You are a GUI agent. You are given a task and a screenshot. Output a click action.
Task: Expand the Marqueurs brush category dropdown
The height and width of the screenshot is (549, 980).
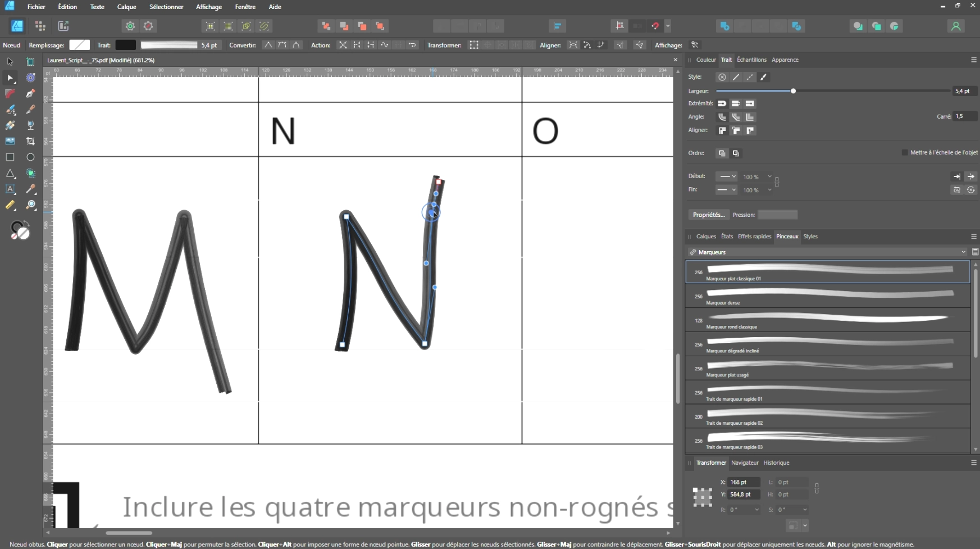(x=963, y=252)
